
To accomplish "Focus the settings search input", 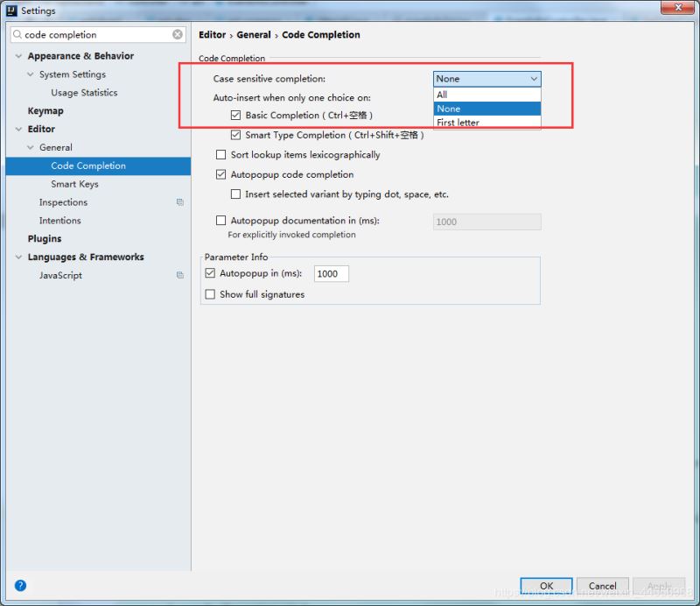I will 97,34.
